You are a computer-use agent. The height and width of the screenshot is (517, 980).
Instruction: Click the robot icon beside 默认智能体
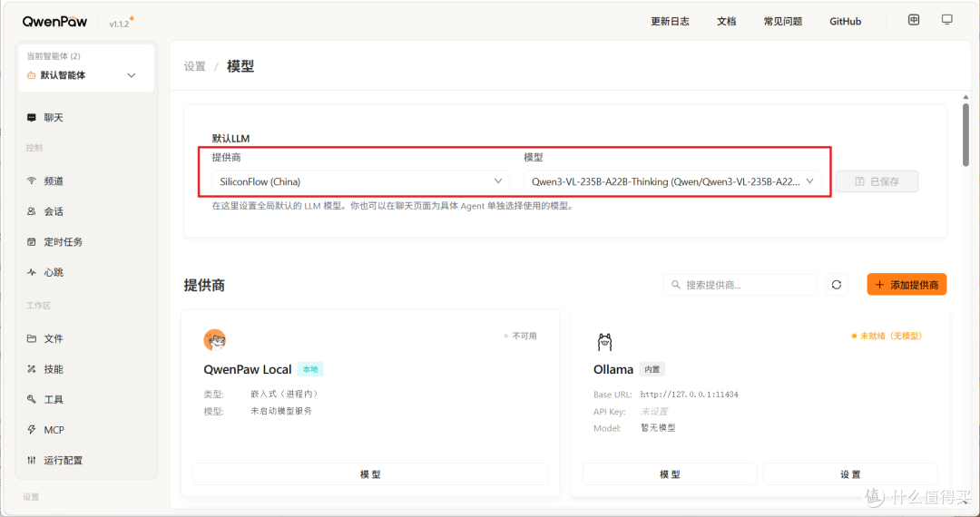coord(31,75)
